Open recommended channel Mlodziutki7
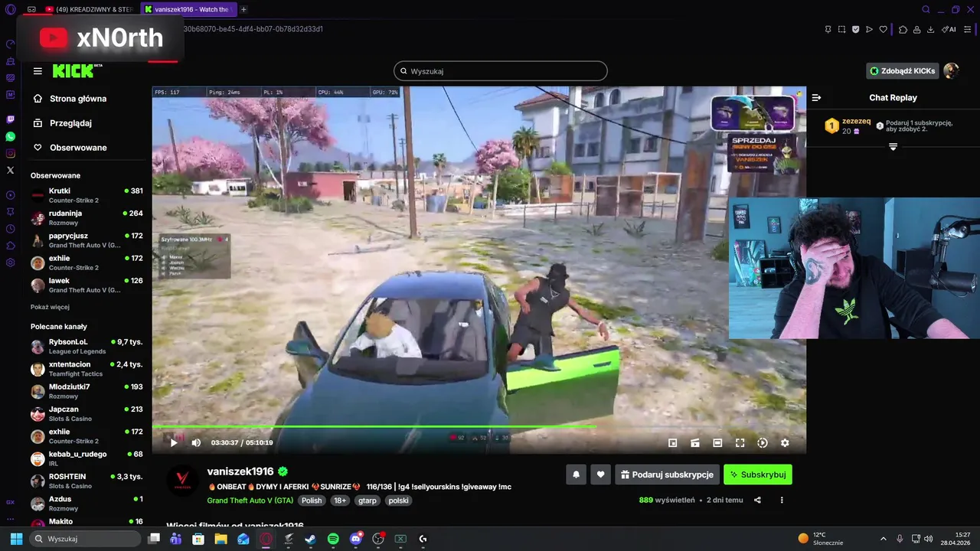 pos(87,391)
